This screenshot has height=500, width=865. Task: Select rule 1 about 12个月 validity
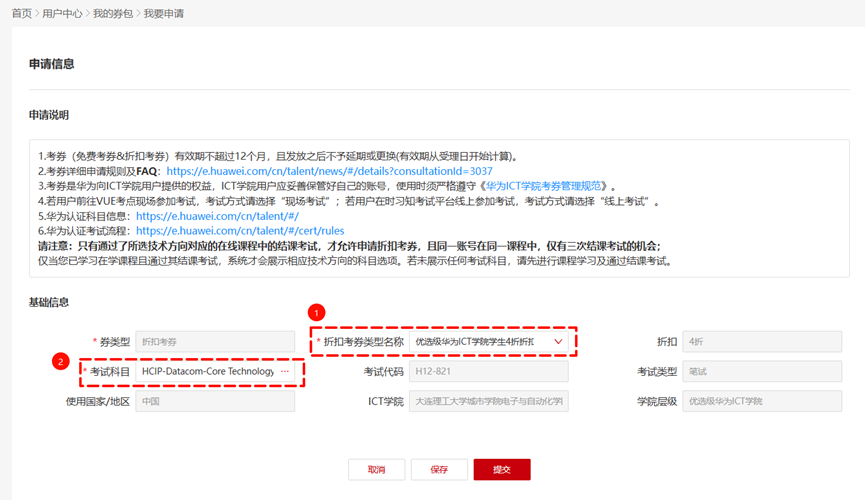tap(279, 156)
